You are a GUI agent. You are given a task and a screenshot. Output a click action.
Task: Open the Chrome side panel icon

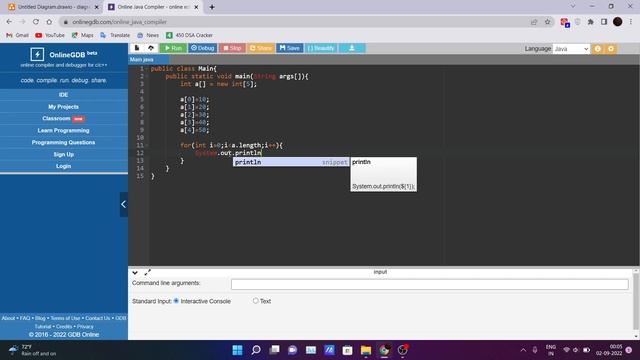click(604, 22)
